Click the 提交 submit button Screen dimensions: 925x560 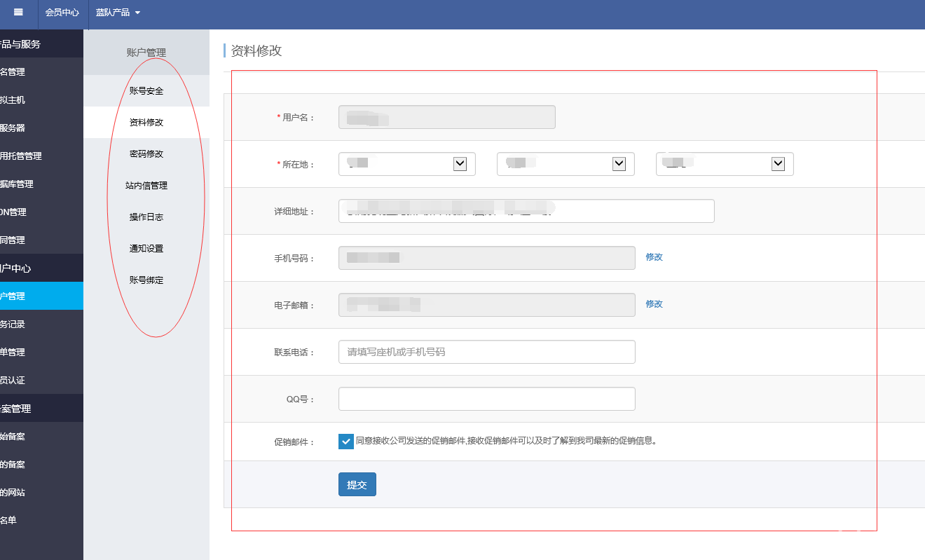coord(357,484)
